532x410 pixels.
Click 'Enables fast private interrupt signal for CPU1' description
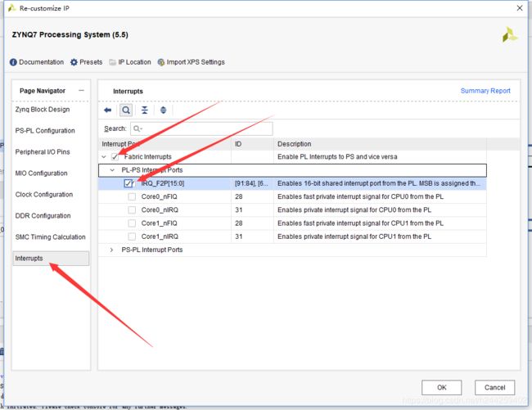[x=360, y=223]
